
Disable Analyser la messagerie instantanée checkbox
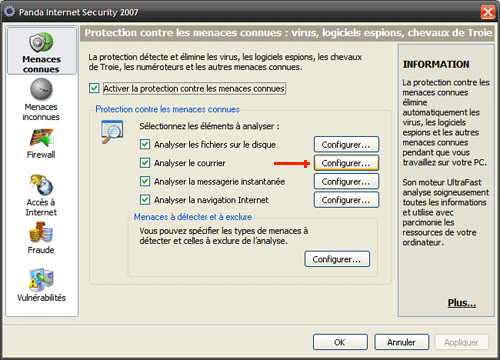[145, 181]
